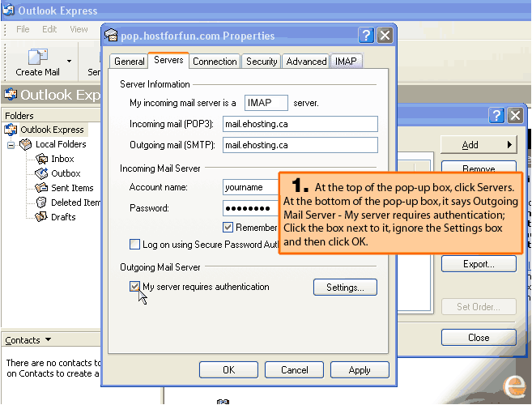The width and height of the screenshot is (532, 405).
Task: Open the IMAP tab
Action: [346, 62]
